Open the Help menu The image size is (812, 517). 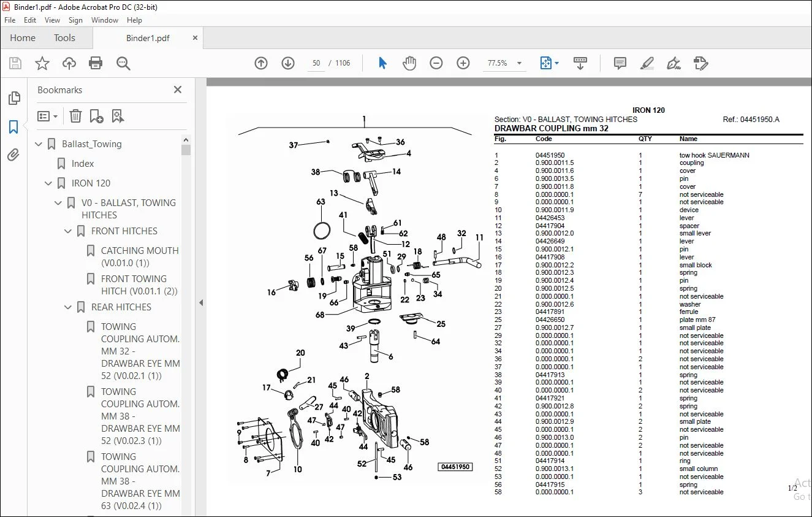[x=134, y=20]
